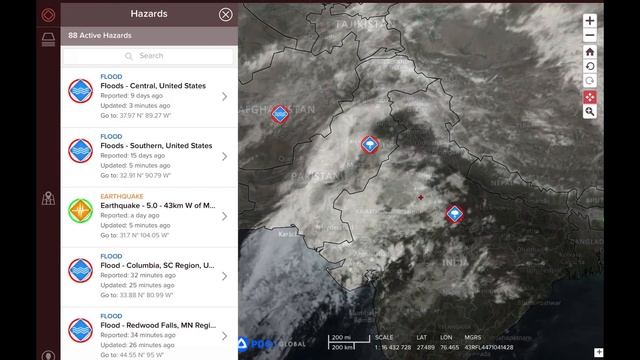Open the layers icon in sidebar

pyautogui.click(x=48, y=40)
